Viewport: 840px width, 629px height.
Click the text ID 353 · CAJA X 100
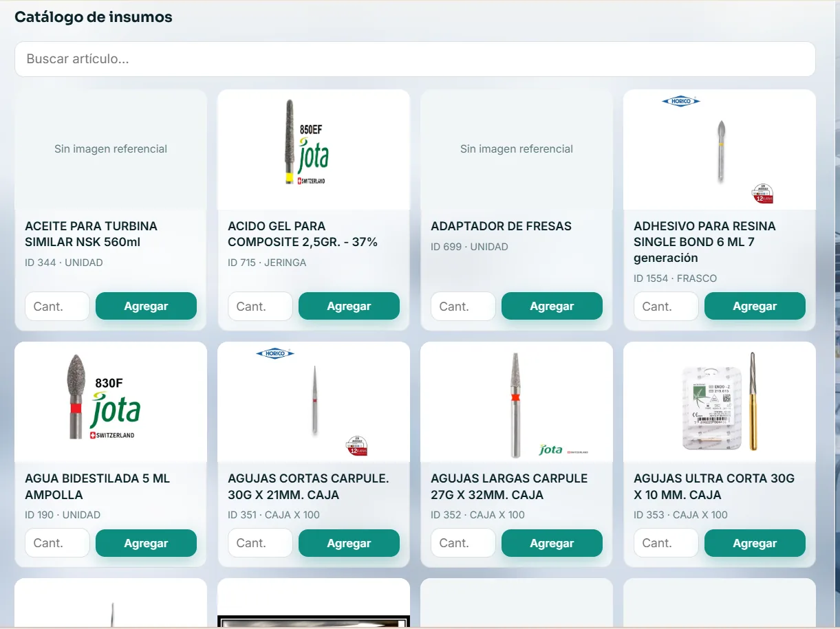click(x=680, y=515)
